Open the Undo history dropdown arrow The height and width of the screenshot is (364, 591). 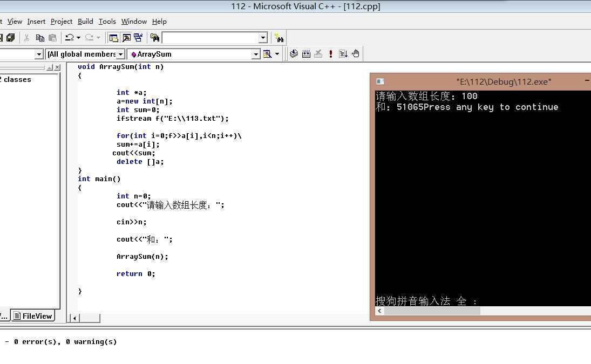pyautogui.click(x=78, y=37)
